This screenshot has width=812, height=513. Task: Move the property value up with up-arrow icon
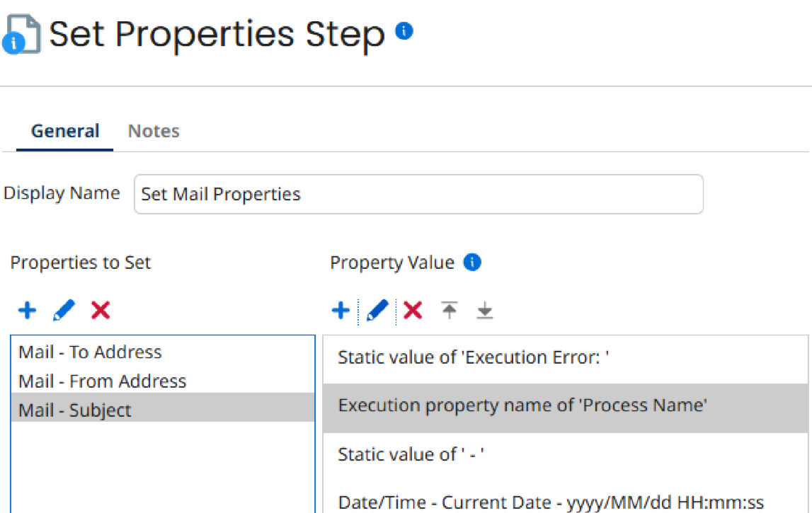click(450, 309)
